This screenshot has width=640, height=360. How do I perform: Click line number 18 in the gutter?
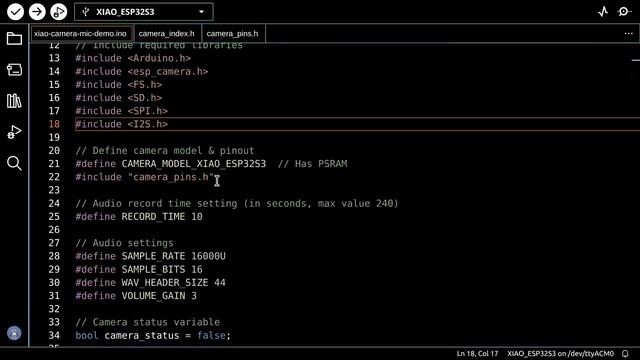tap(54, 124)
